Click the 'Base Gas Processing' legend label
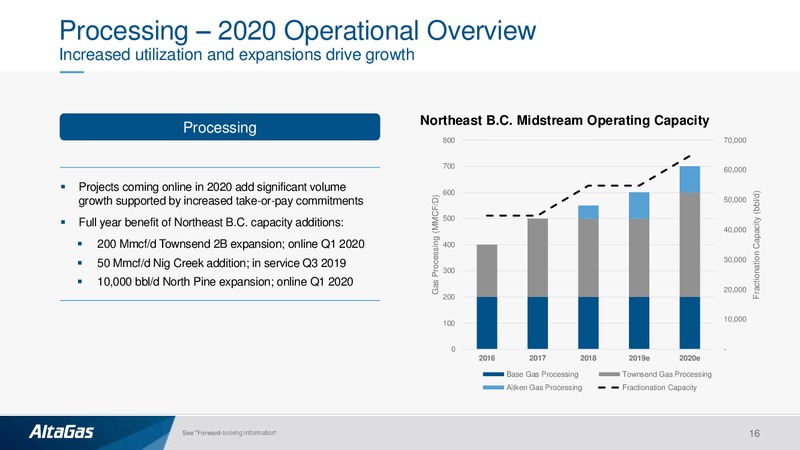The width and height of the screenshot is (800, 450). tap(542, 374)
